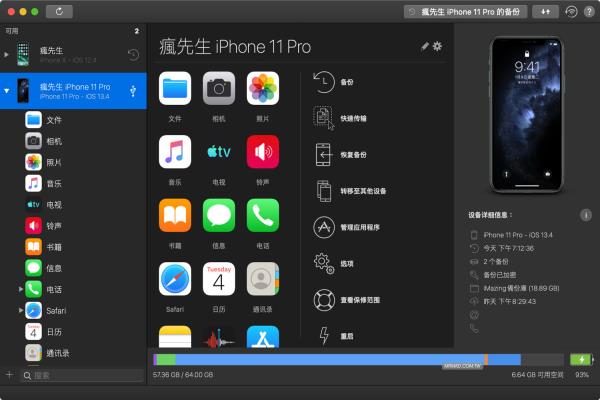Click 管理应用程序 manage apps action
This screenshot has width=600, height=400.
click(x=346, y=227)
